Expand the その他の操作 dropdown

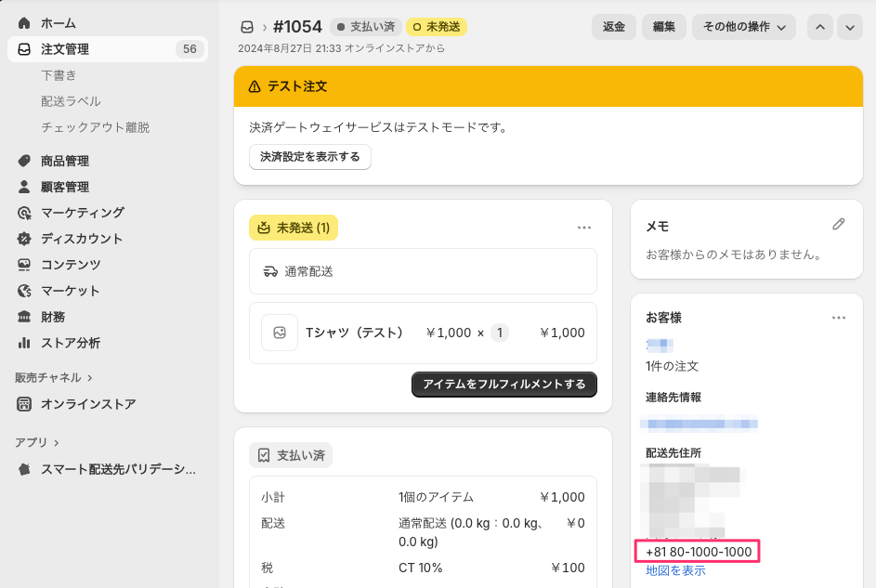click(x=743, y=27)
